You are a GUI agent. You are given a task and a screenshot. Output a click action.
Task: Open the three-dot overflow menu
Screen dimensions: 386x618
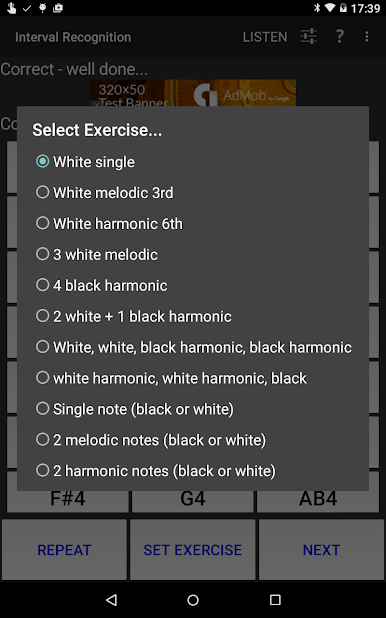tap(367, 37)
